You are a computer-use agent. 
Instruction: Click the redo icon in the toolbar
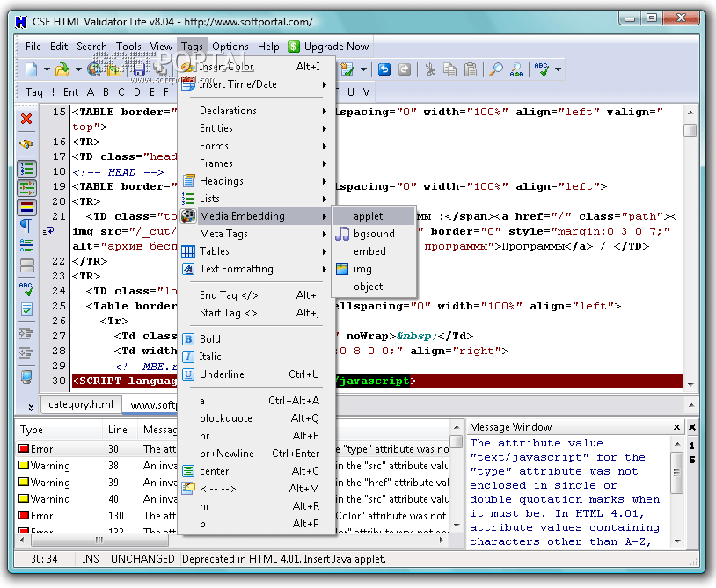pos(404,69)
